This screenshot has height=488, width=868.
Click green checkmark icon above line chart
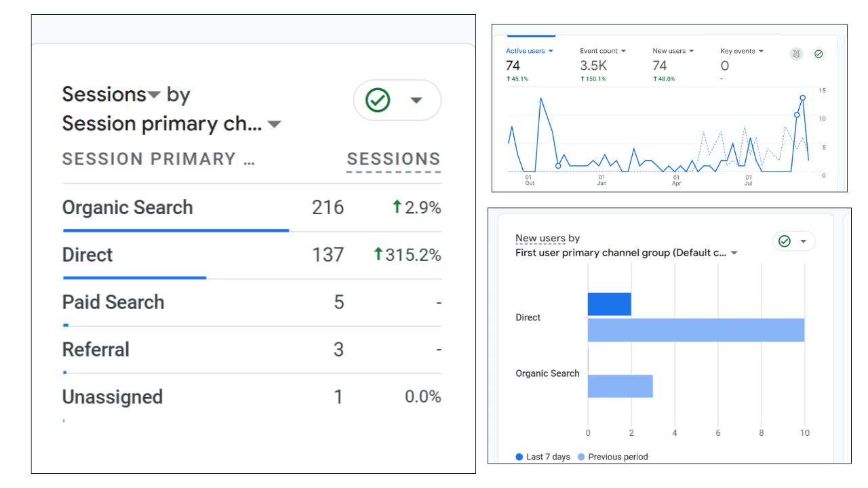[x=818, y=54]
